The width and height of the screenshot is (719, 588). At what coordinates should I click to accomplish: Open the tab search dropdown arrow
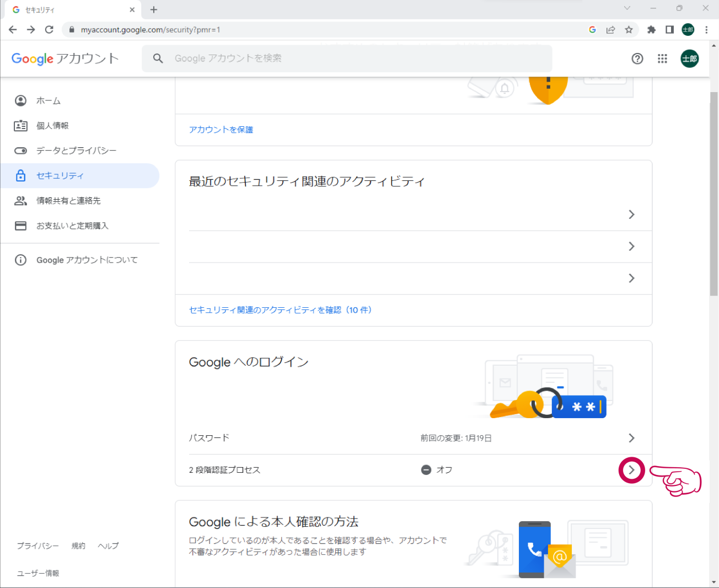[627, 8]
